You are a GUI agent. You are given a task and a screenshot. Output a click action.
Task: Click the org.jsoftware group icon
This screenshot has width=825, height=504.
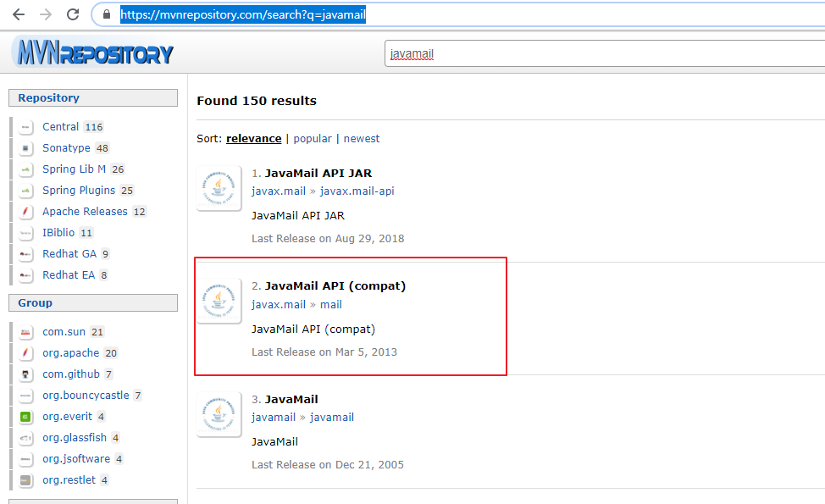[x=25, y=459]
